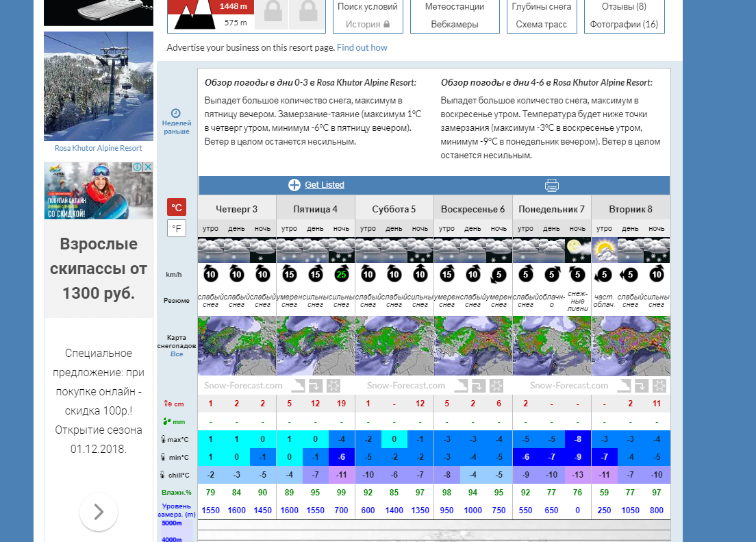
Task: Click Tuesday daytime's wind 5 icon
Action: 630,275
